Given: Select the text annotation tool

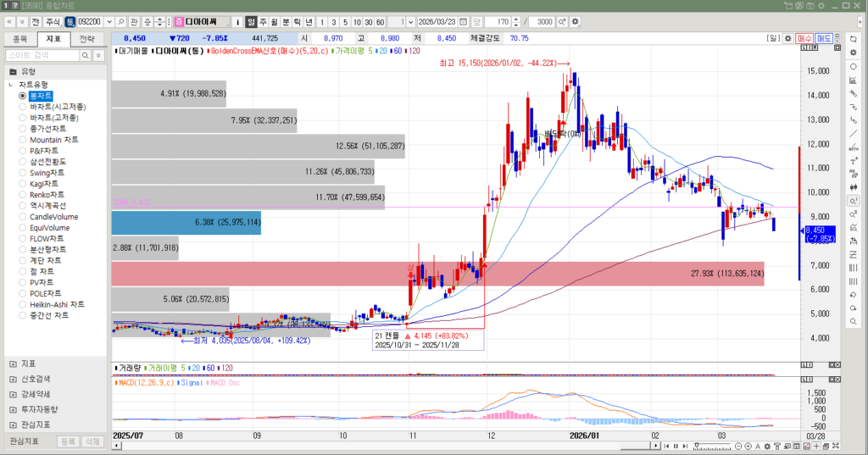Looking at the screenshot, I should (x=853, y=161).
